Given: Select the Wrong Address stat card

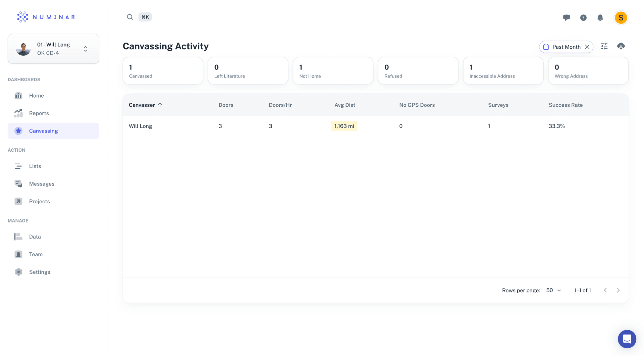Looking at the screenshot, I should 588,71.
